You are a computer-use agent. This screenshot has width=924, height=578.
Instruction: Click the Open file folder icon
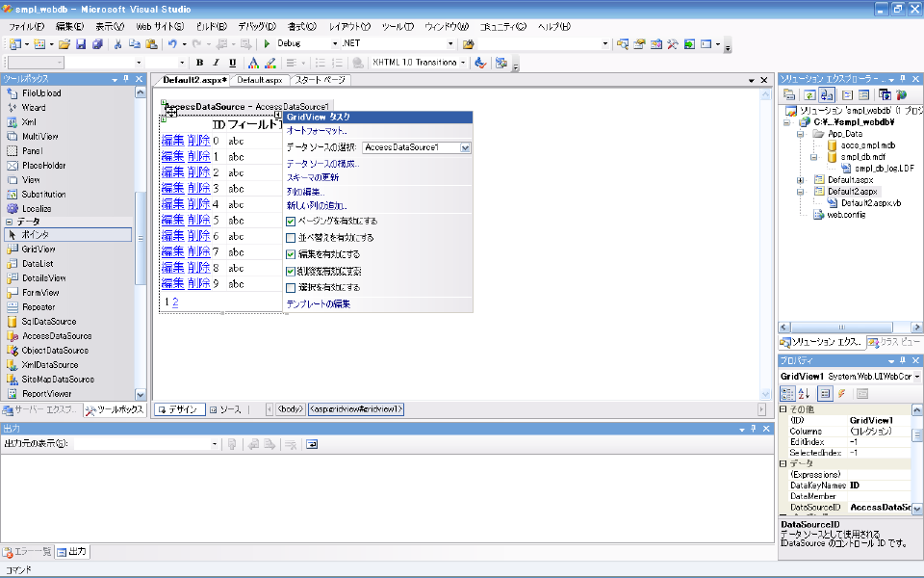[64, 44]
